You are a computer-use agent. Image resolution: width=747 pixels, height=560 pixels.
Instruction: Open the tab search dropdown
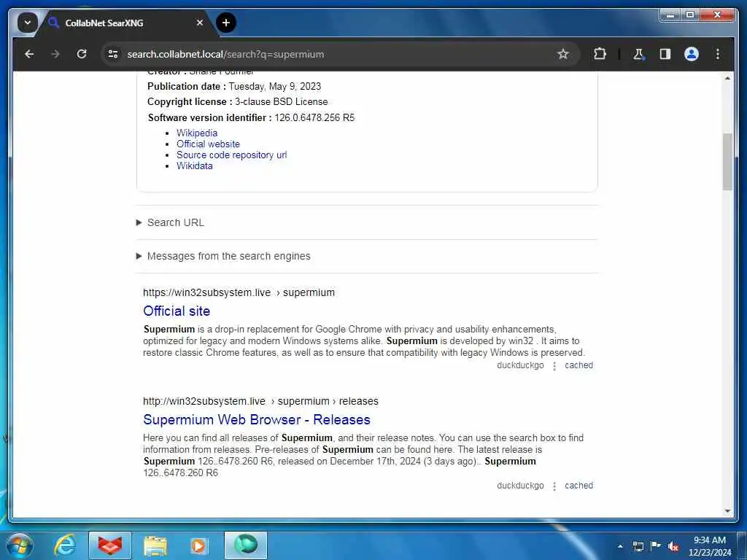click(28, 23)
